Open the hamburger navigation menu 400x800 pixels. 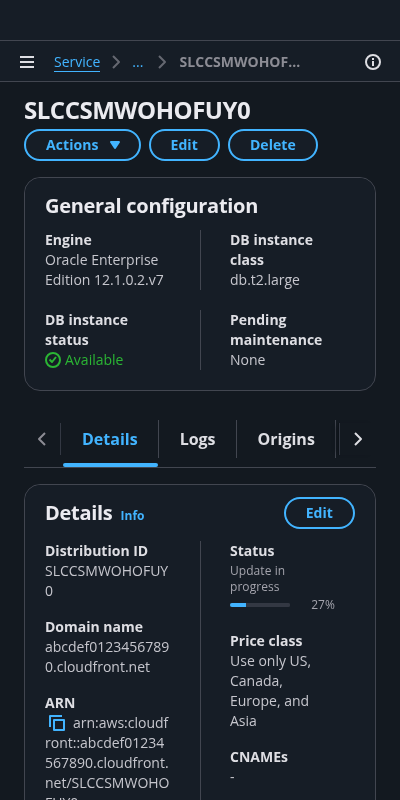[x=27, y=62]
